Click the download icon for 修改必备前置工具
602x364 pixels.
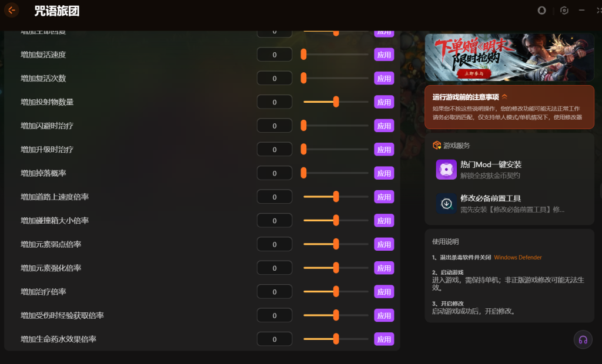[446, 203]
